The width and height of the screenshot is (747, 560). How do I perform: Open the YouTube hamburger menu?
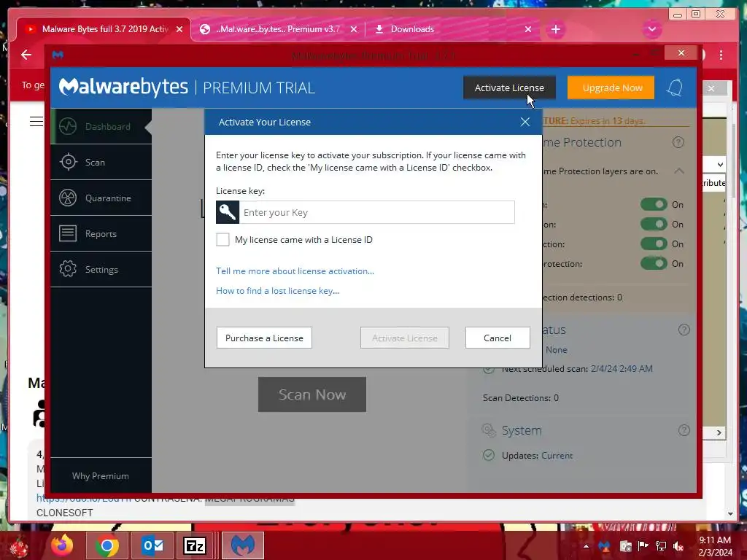[36, 122]
